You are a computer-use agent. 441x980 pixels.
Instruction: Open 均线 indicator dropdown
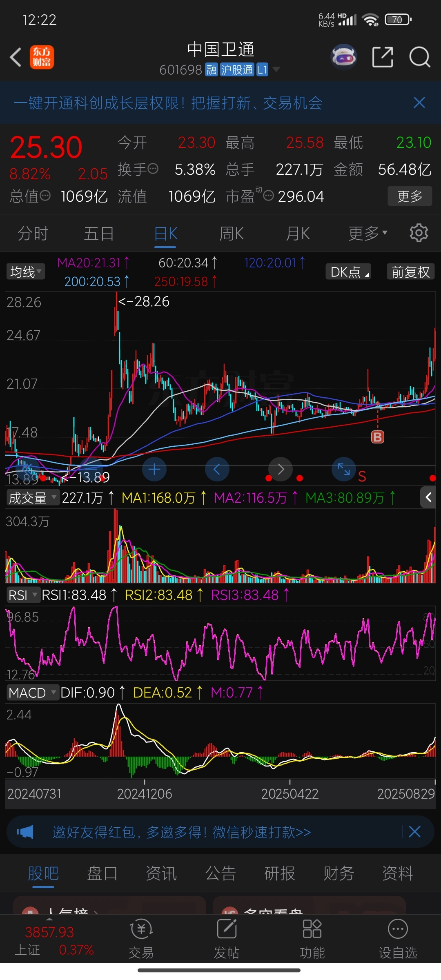coord(26,272)
